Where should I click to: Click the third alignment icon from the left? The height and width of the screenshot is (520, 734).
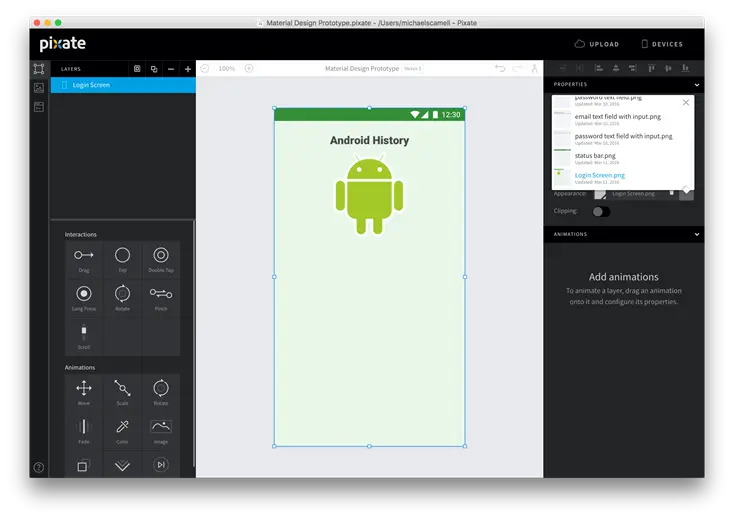(598, 68)
